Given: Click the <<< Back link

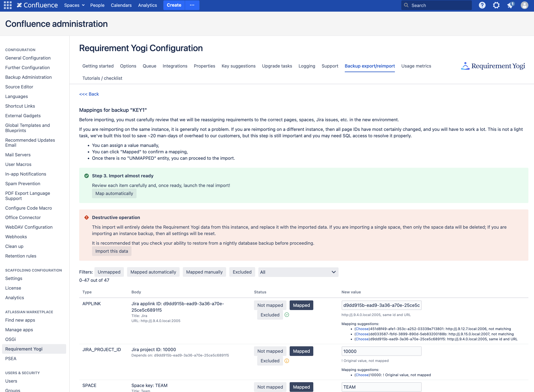Looking at the screenshot, I should coord(89,94).
